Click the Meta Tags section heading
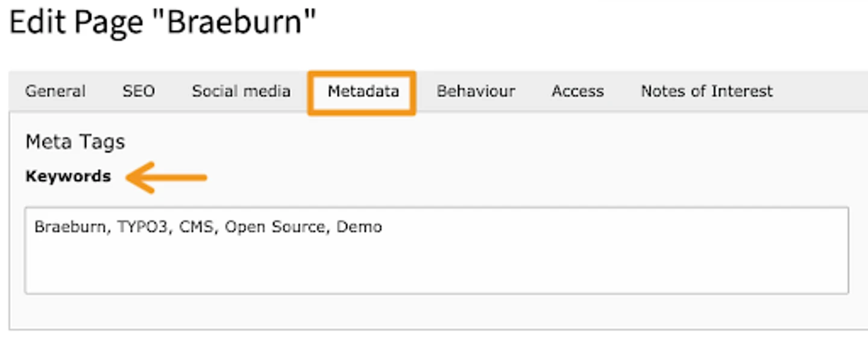The image size is (868, 339). coord(75,142)
